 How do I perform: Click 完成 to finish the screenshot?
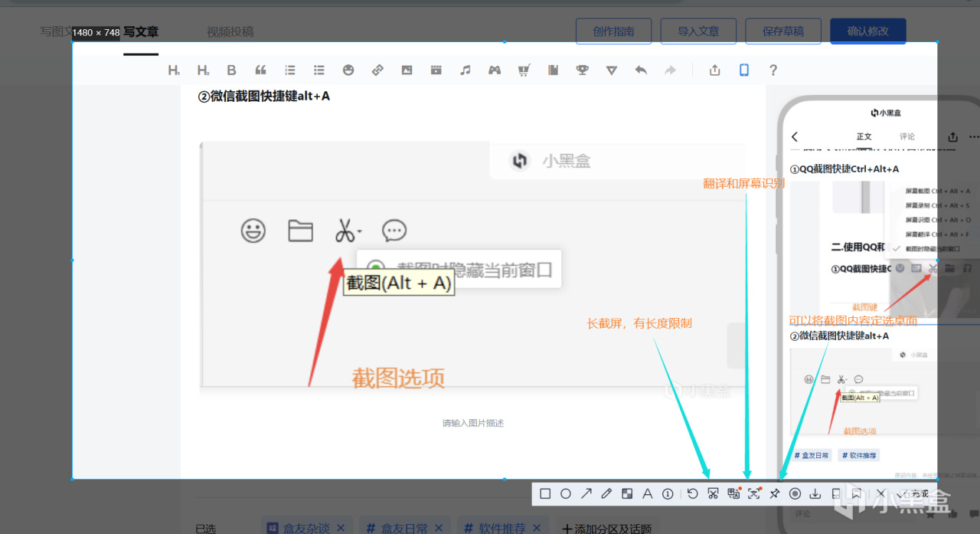coord(913,494)
